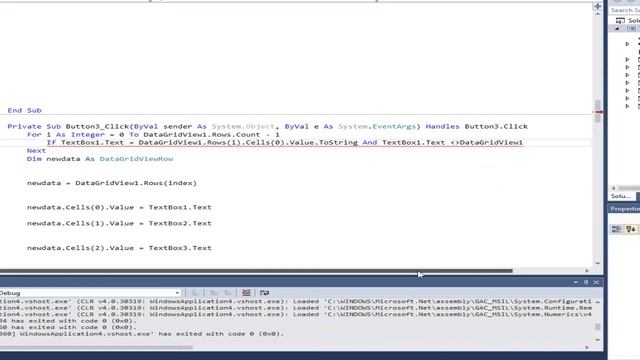Image resolution: width=640 pixels, height=360 pixels.
Task: Click 'Dim newdata As DataGridViewRow' line
Action: (x=100, y=159)
